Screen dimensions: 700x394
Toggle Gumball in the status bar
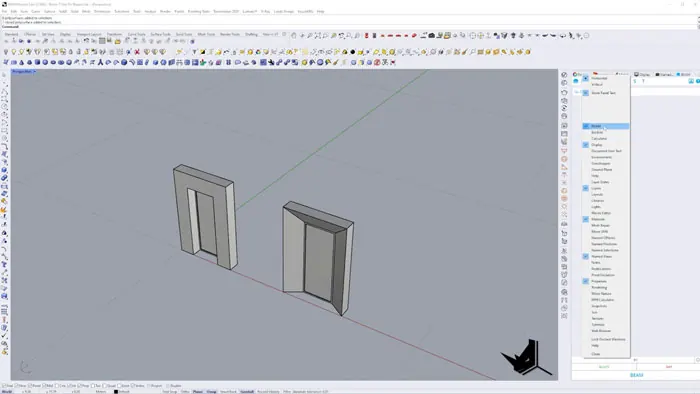click(247, 392)
